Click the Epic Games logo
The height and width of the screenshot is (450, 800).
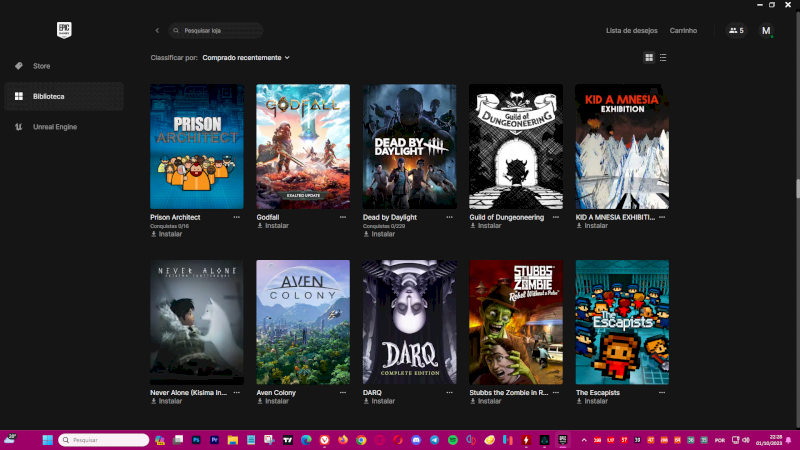point(65,30)
